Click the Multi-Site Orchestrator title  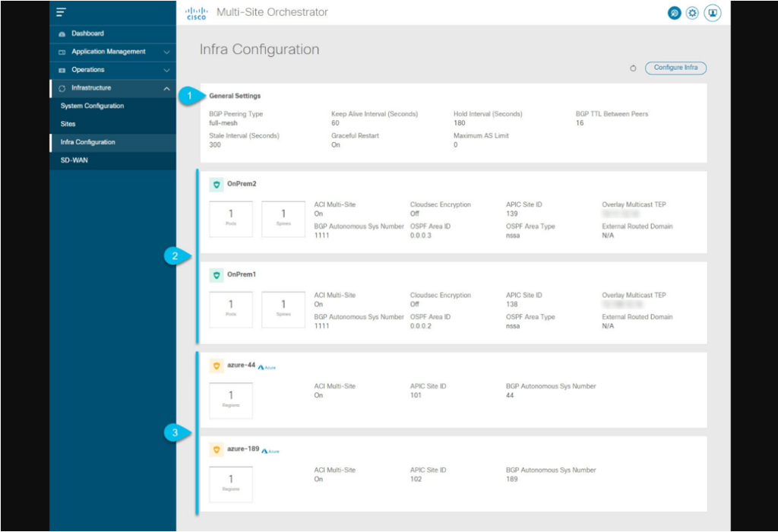273,12
